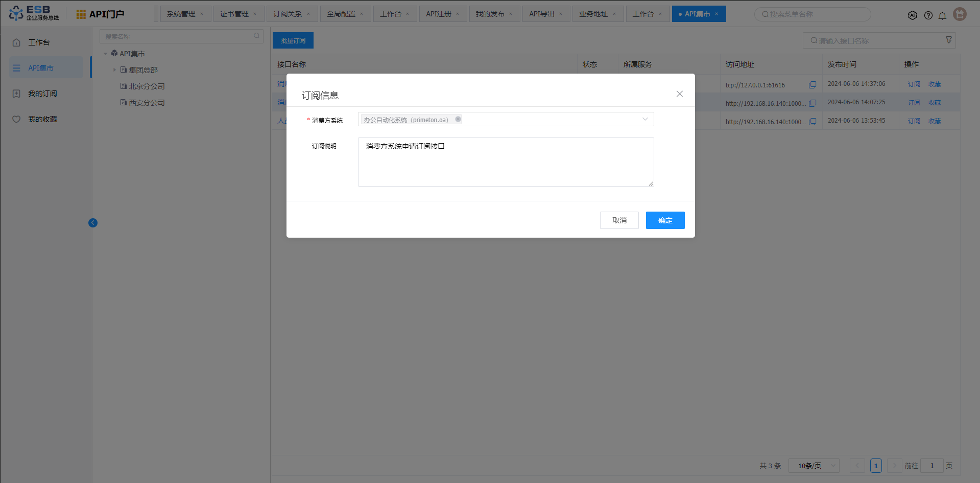Click the filter icon in interface search
Image resolution: width=980 pixels, height=483 pixels.
pos(948,40)
